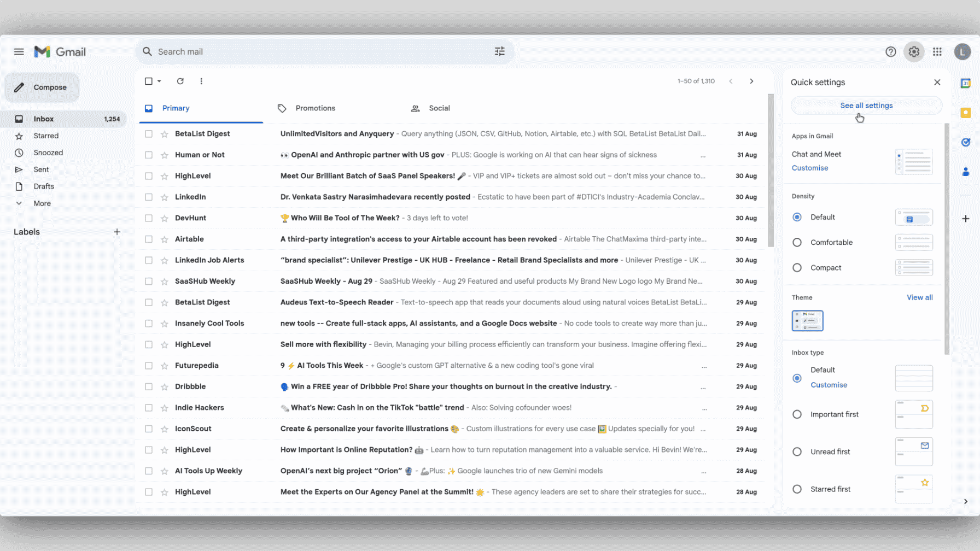Open Google Calendar side panel
Image resolution: width=980 pixels, height=551 pixels.
966,83
